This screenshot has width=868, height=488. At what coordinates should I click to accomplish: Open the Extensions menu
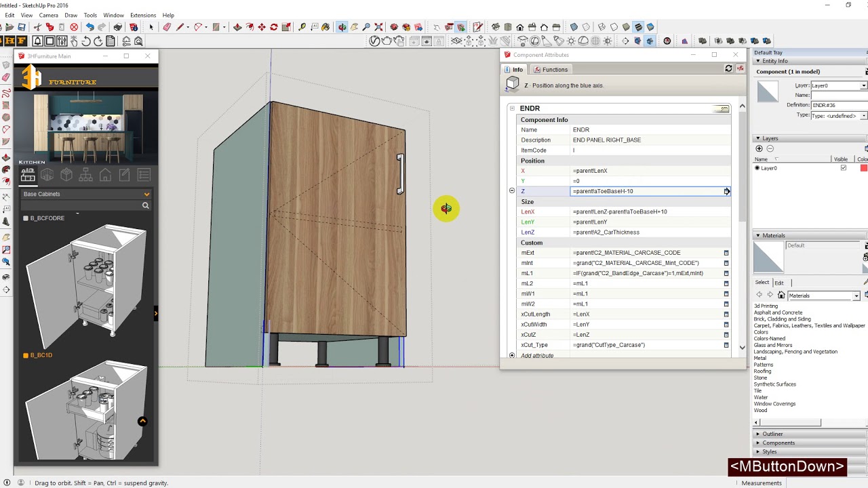143,15
